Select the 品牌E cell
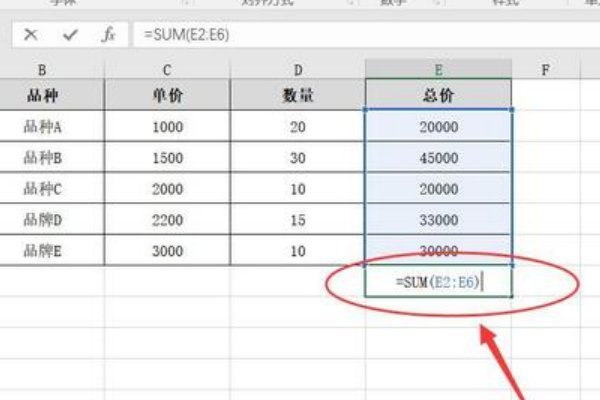The image size is (600, 400). tap(52, 250)
